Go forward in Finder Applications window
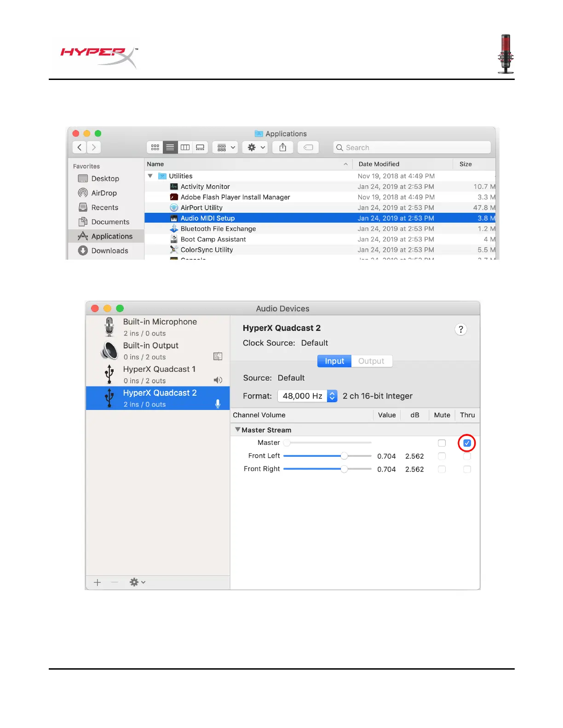This screenshot has height=728, width=563. [94, 148]
